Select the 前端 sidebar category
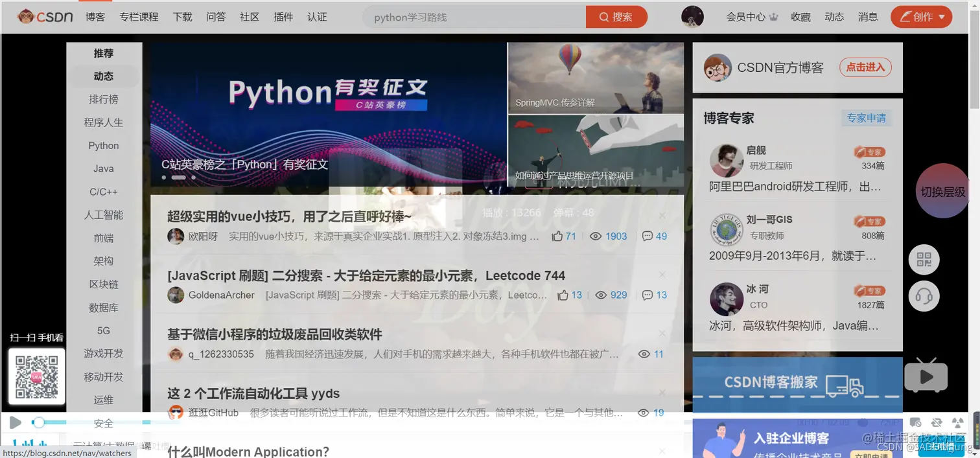This screenshot has height=458, width=980. pos(104,238)
